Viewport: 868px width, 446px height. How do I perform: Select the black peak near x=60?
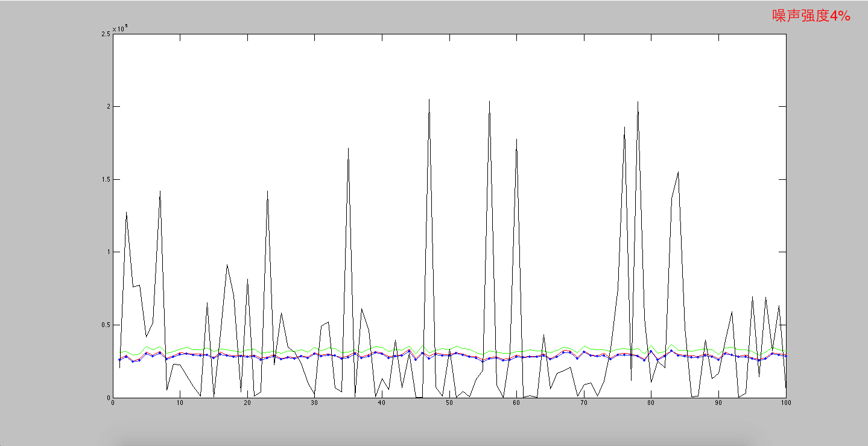(516, 140)
